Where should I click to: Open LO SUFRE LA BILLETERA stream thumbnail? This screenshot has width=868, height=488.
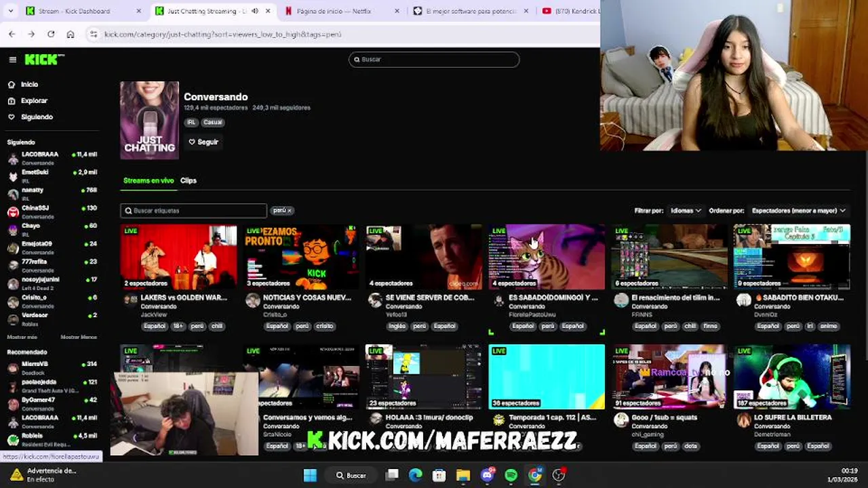792,377
